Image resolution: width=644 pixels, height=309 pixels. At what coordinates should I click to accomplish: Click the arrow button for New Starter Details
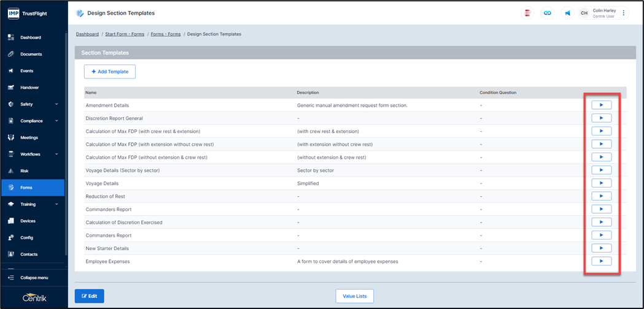601,248
